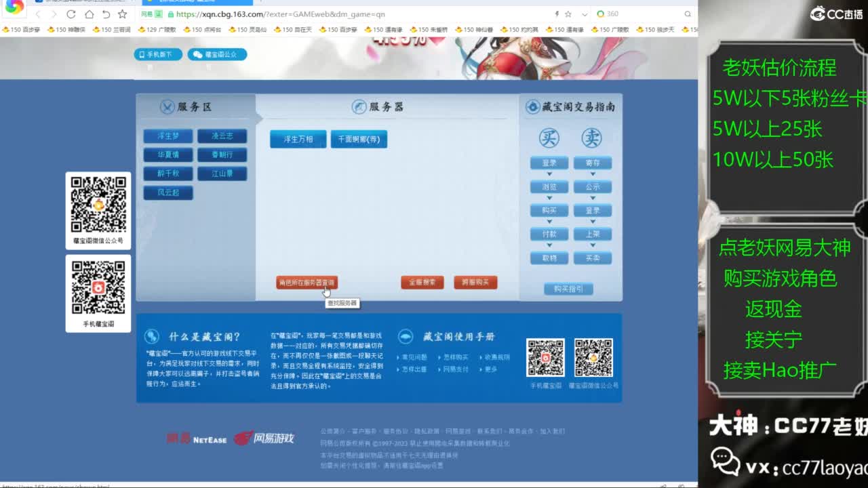This screenshot has height=488, width=868.
Task: Click the 浏览 guide step
Action: pos(549,187)
